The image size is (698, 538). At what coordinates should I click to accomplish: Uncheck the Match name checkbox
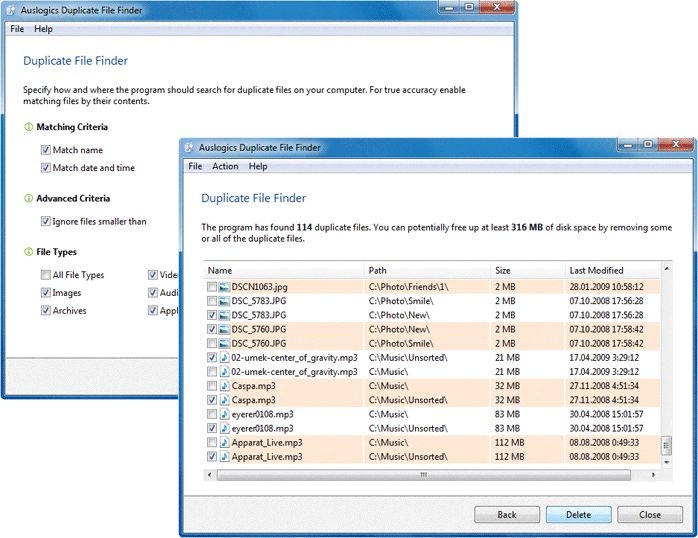pos(45,150)
